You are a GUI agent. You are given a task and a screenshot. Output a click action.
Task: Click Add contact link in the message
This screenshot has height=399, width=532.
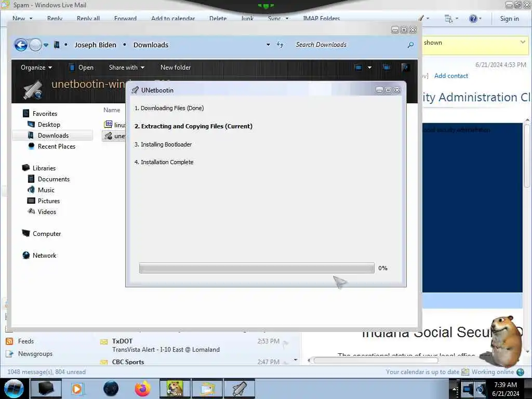pyautogui.click(x=451, y=76)
